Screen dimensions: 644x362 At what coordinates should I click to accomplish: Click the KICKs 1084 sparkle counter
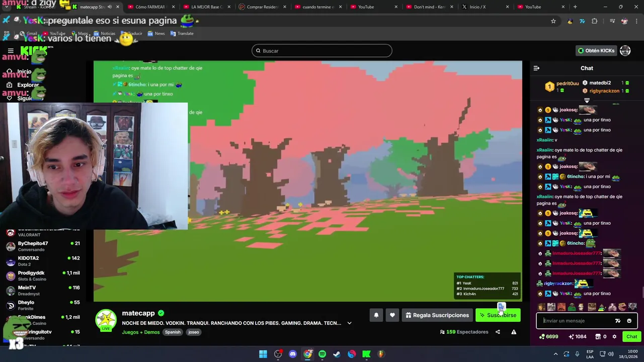(577, 337)
